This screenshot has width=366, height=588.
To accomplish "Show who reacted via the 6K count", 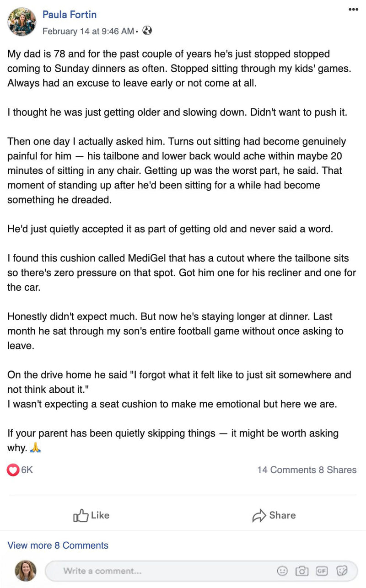I will click(27, 470).
